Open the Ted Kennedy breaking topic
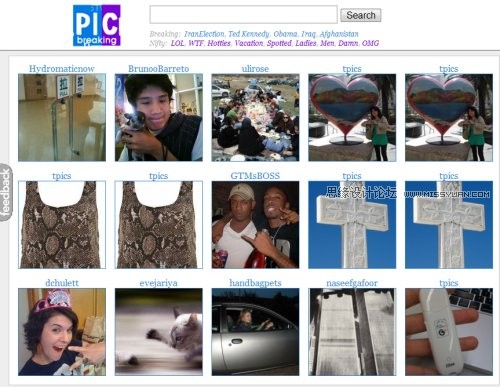This screenshot has height=387, width=500. pos(249,34)
